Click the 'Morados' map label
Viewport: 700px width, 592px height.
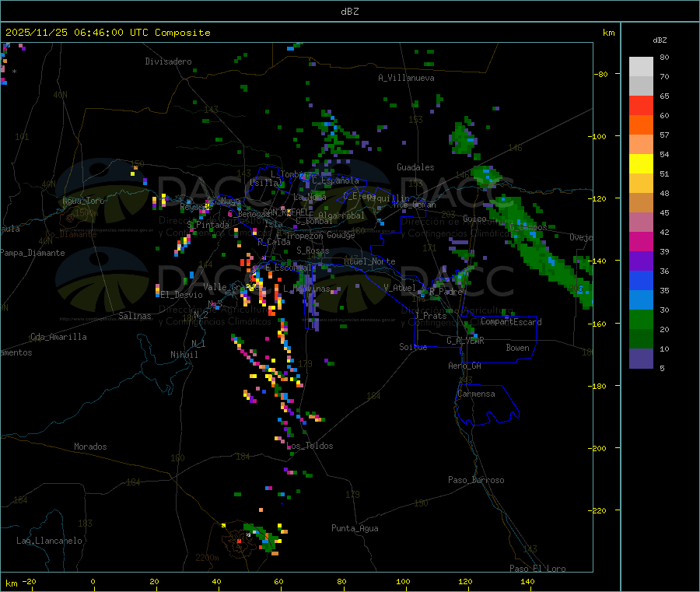(x=91, y=447)
